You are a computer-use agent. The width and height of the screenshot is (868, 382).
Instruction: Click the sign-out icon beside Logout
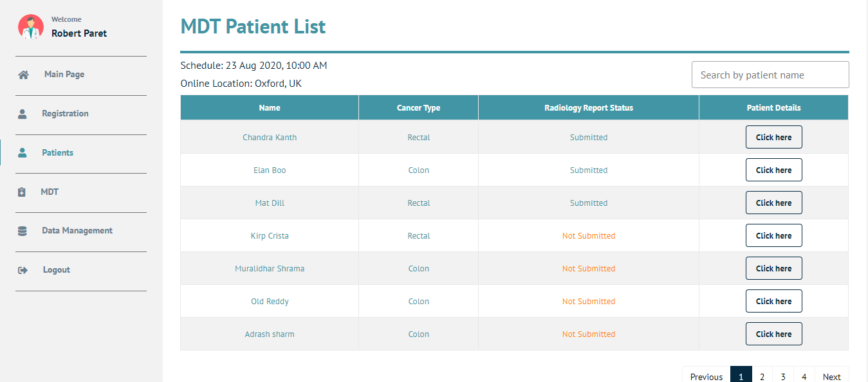23,270
